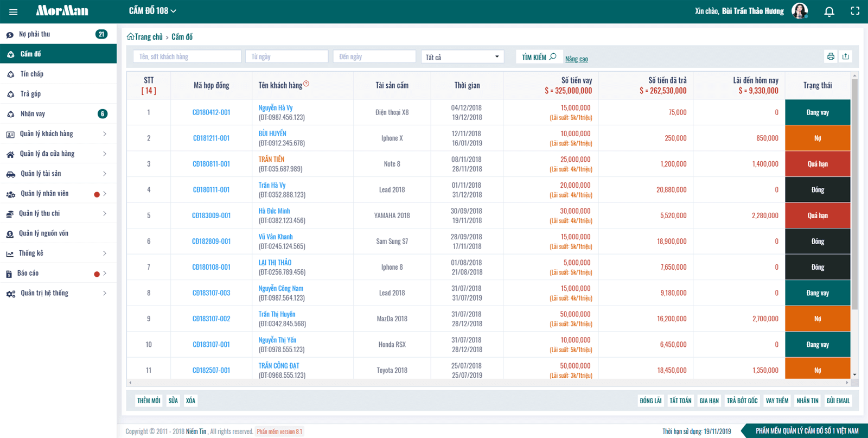The height and width of the screenshot is (438, 868).
Task: Click the notification bell icon
Action: click(829, 11)
